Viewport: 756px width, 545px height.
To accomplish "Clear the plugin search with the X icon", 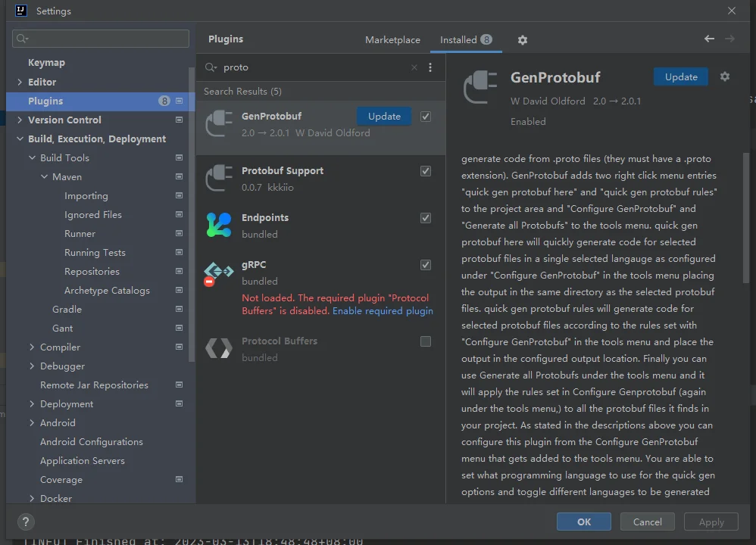I will pyautogui.click(x=414, y=67).
